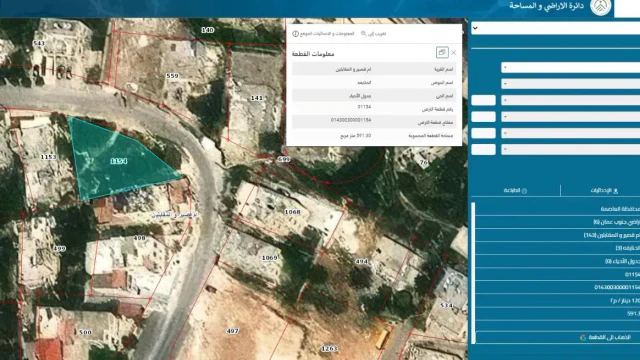The image size is (640, 360).
Task: Click the dock popup icon beside the close X
Action: pyautogui.click(x=442, y=52)
